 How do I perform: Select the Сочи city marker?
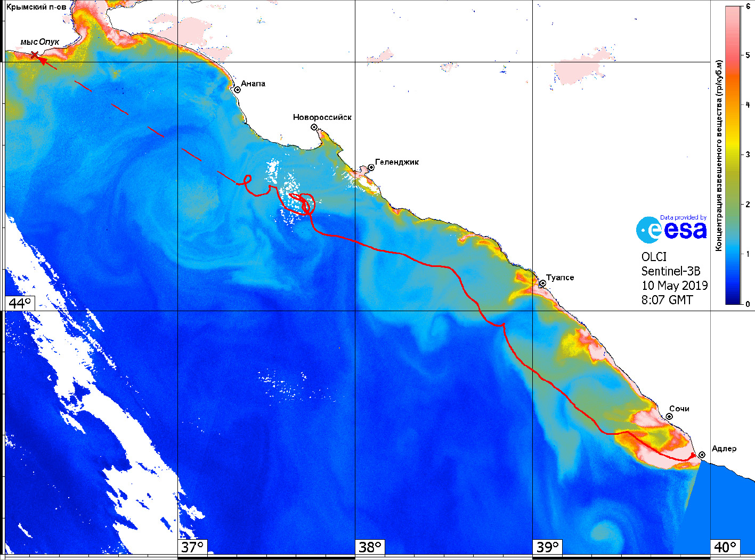[669, 416]
